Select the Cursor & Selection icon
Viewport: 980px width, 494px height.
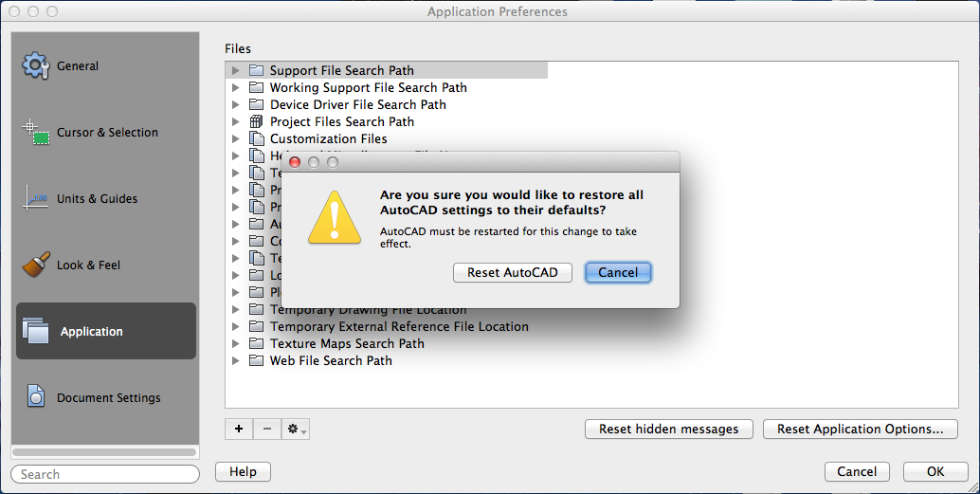[x=36, y=132]
